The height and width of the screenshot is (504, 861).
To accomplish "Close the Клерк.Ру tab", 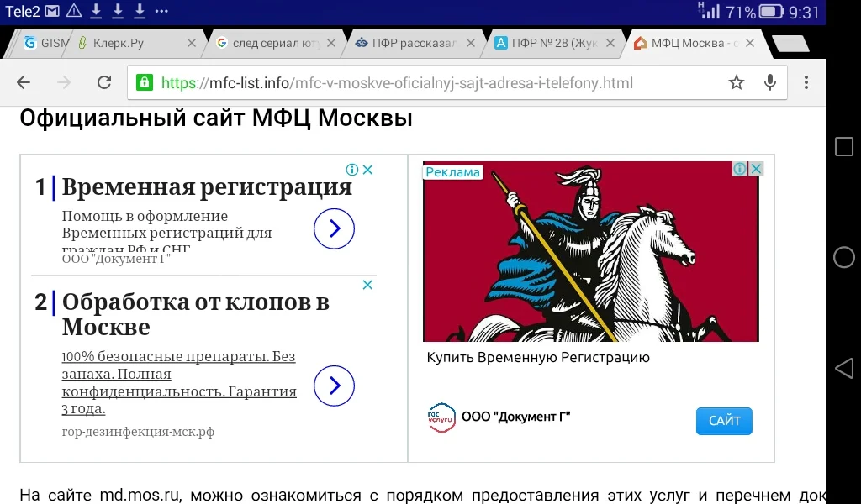I will click(192, 43).
